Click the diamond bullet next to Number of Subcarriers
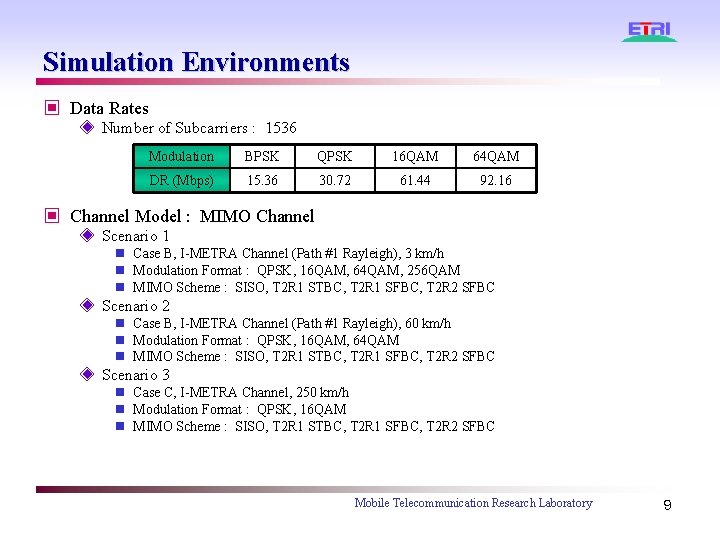The width and height of the screenshot is (720, 540). (x=87, y=127)
